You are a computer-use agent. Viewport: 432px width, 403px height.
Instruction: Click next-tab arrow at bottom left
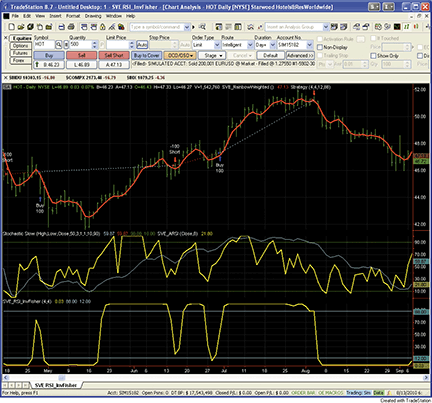point(19,385)
